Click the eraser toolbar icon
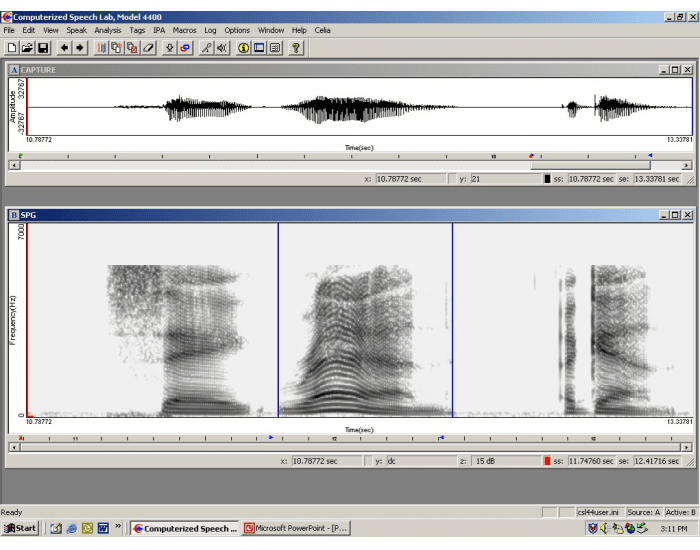Viewport: 700px width, 550px height. pyautogui.click(x=148, y=48)
